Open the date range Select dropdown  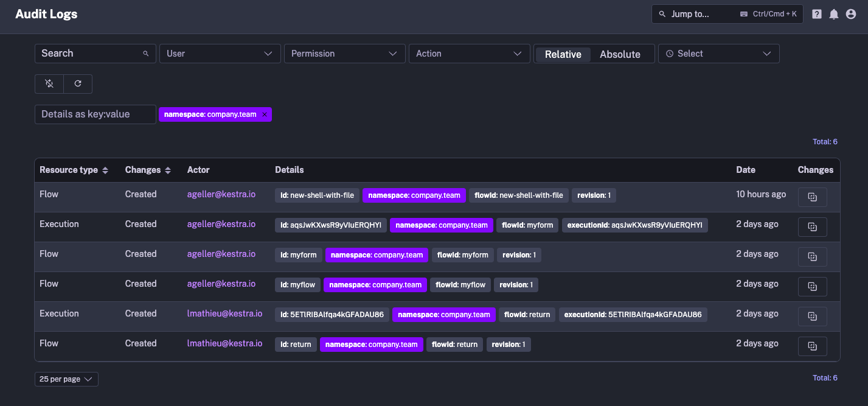718,54
